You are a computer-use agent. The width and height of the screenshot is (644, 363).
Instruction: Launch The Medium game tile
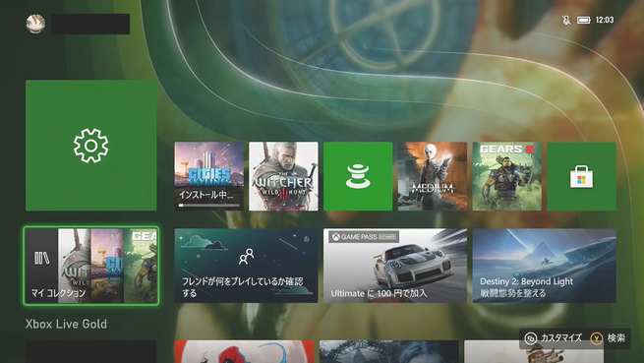433,176
